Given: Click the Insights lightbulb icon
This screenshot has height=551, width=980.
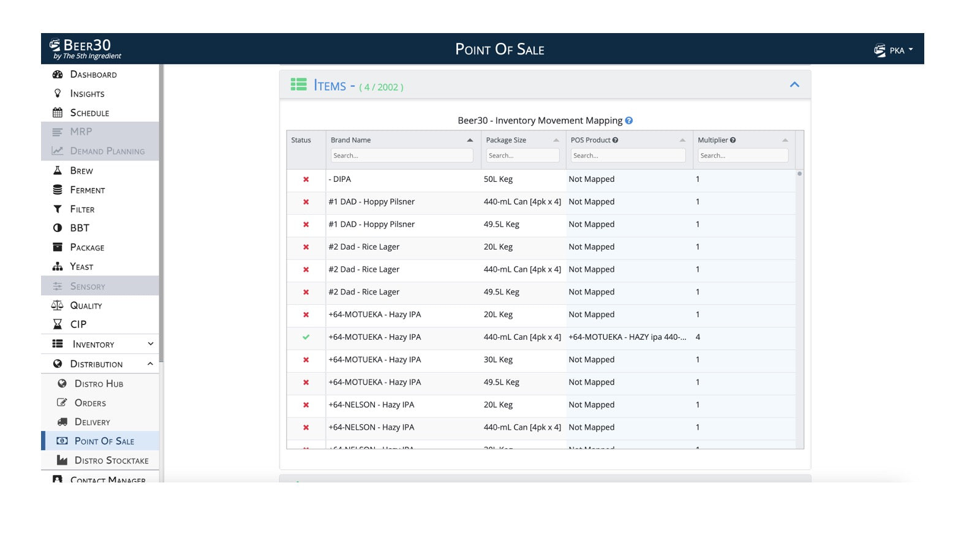Looking at the screenshot, I should point(58,94).
